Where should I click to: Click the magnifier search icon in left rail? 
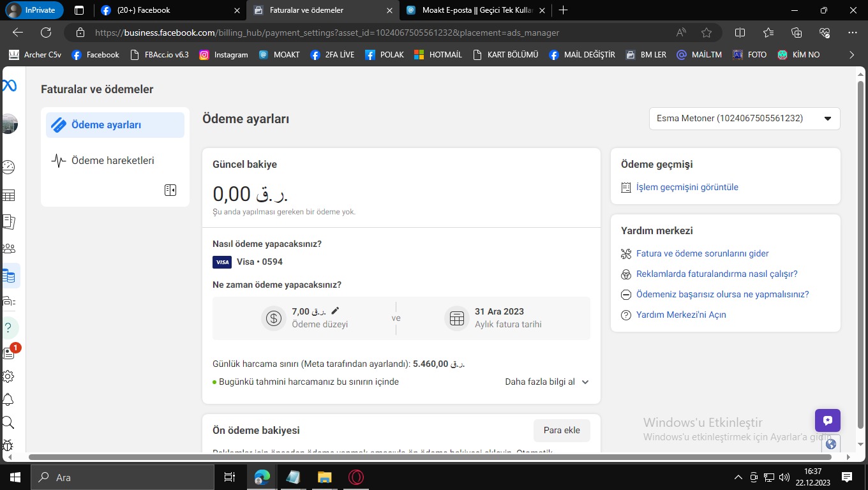point(8,422)
